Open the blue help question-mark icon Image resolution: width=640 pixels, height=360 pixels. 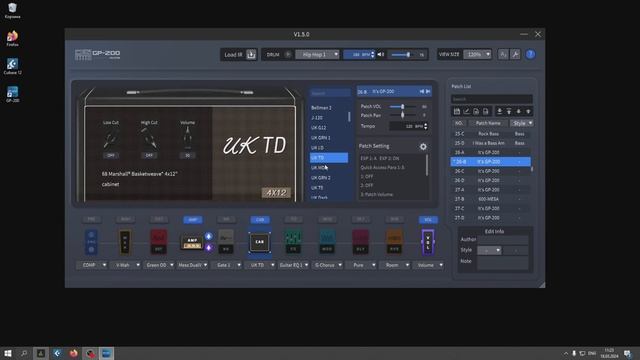coord(530,54)
